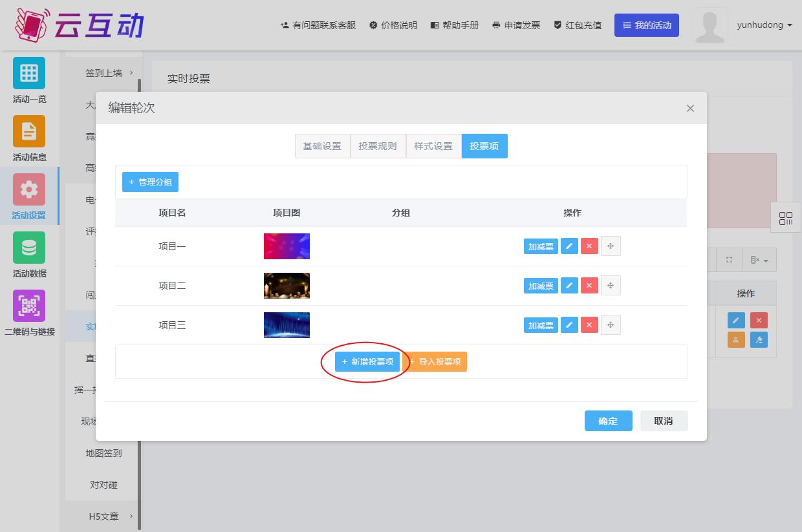Image resolution: width=802 pixels, height=532 pixels.
Task: Click the 导入投票项 button
Action: (435, 361)
